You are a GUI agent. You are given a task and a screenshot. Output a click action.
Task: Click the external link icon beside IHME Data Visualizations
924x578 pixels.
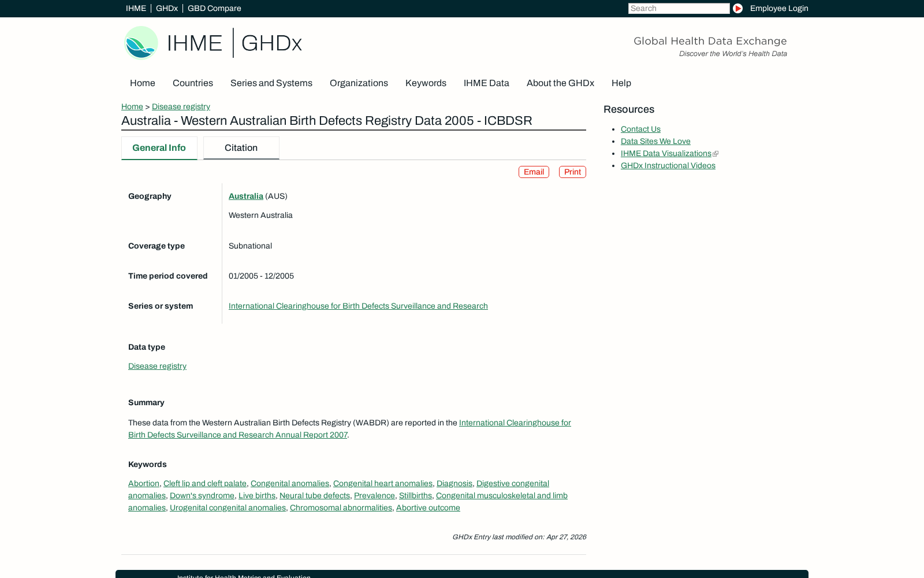(716, 154)
